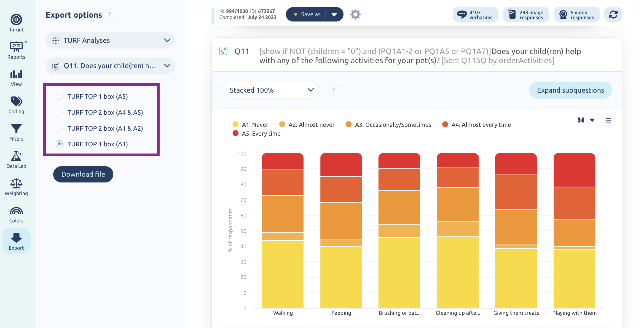Open the barcode-style chart options icon
Viewport: 644px width, 328px height.
[x=581, y=120]
